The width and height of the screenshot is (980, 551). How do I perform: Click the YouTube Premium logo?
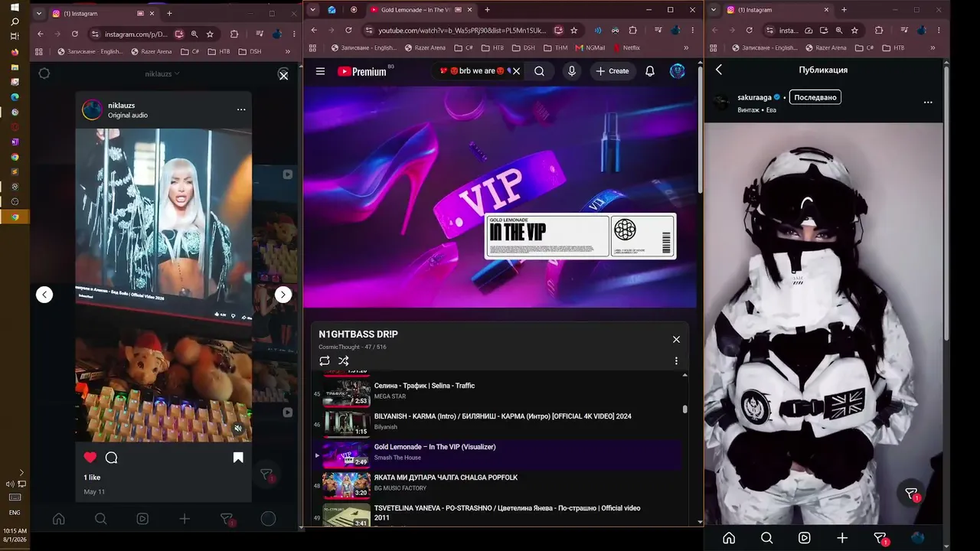362,71
